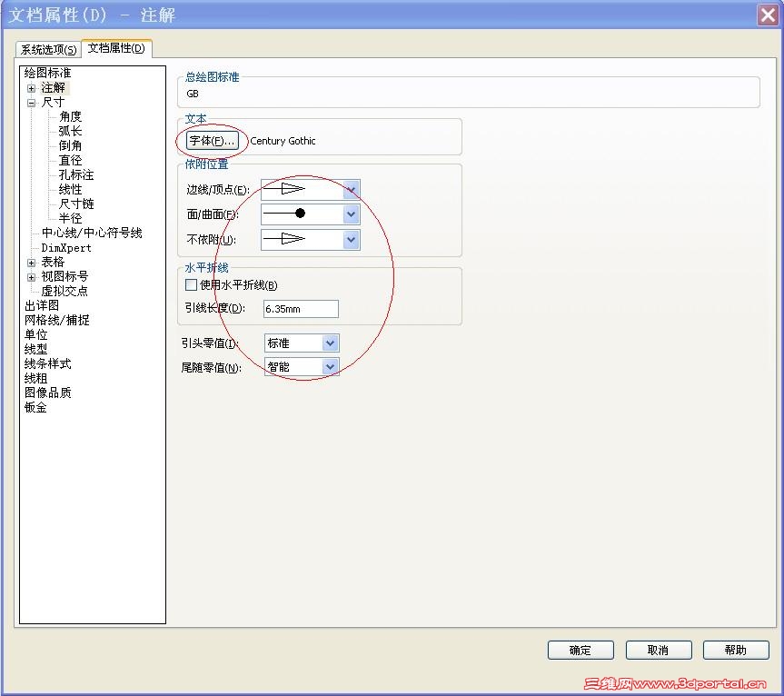784x696 pixels.
Task: Select the 表格 tree item
Action: pyautogui.click(x=53, y=262)
